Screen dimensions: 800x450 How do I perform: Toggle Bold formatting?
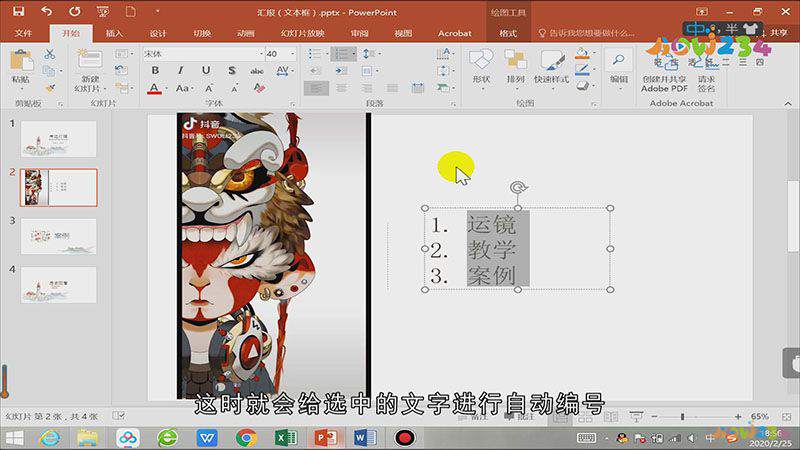pos(155,70)
